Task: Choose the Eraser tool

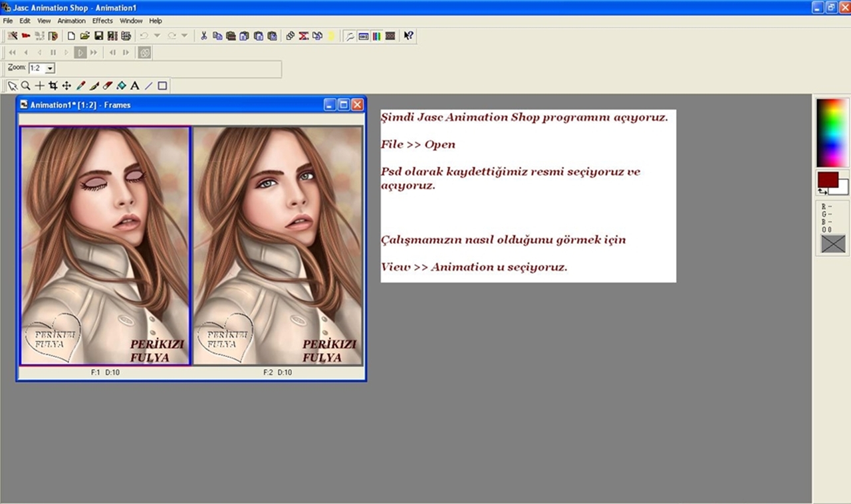Action: [108, 86]
